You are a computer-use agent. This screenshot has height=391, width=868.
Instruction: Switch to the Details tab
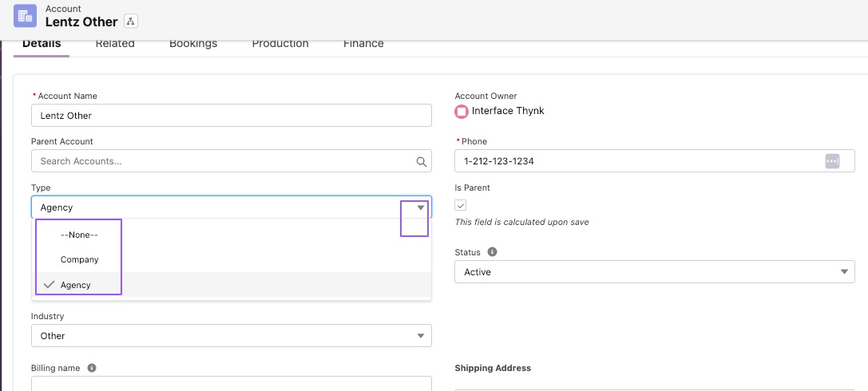42,44
